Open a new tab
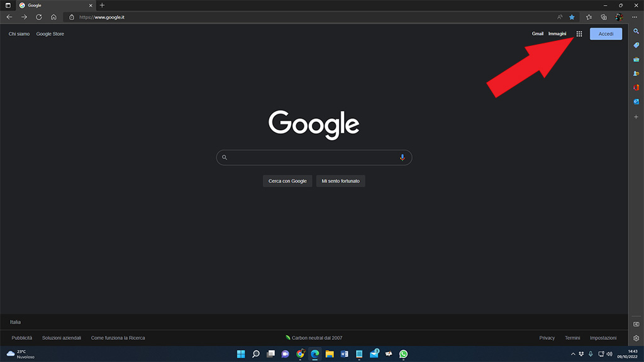The image size is (644, 362). [x=103, y=5]
